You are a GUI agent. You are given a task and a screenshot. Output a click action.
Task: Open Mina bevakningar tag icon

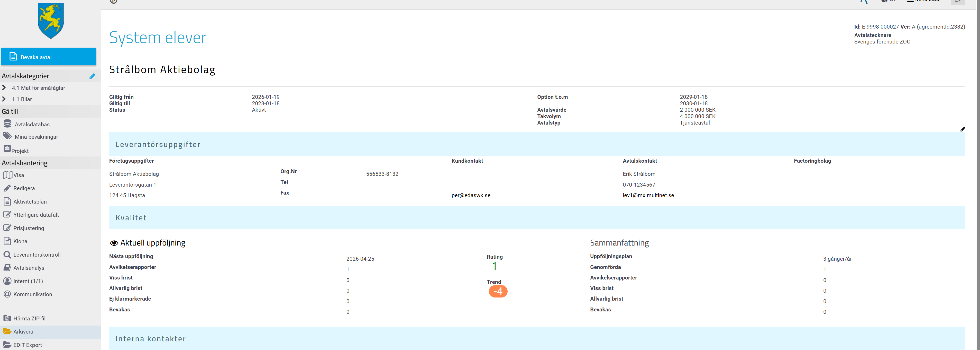7,136
